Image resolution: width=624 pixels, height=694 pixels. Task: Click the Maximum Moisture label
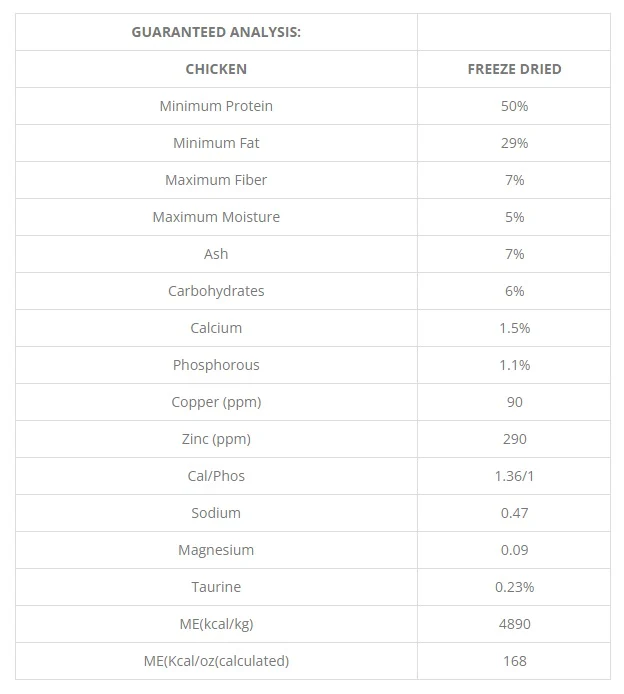point(216,217)
